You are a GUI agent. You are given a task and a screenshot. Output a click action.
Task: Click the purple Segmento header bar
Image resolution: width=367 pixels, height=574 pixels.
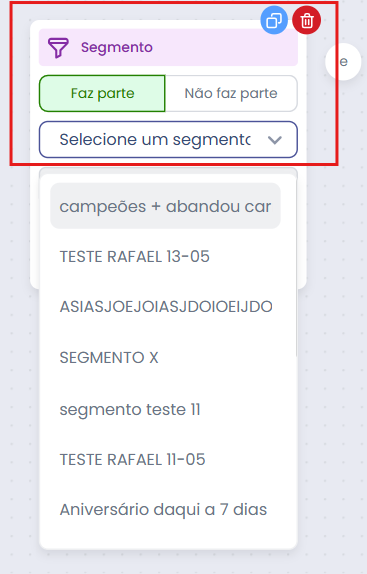(168, 47)
